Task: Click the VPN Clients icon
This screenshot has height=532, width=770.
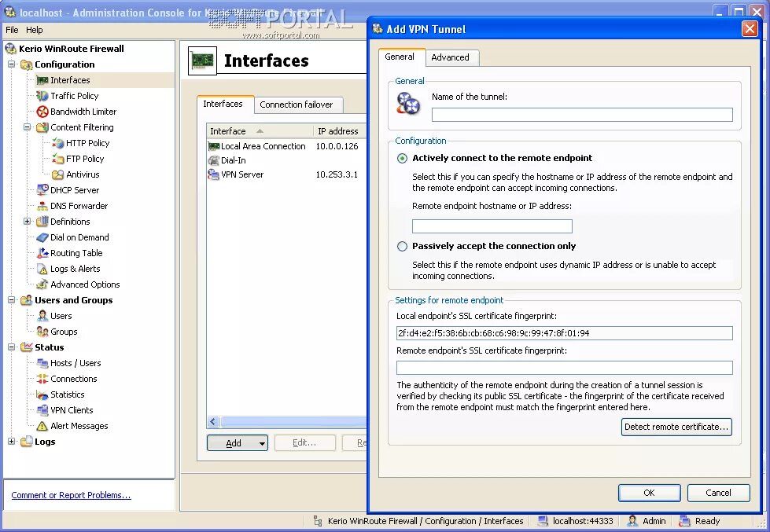Action: click(x=42, y=410)
